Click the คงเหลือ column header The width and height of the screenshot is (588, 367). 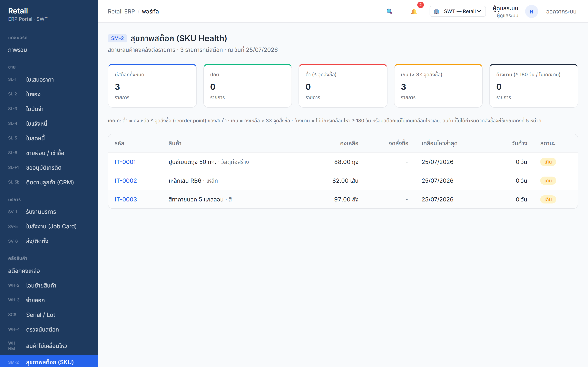[x=349, y=143]
